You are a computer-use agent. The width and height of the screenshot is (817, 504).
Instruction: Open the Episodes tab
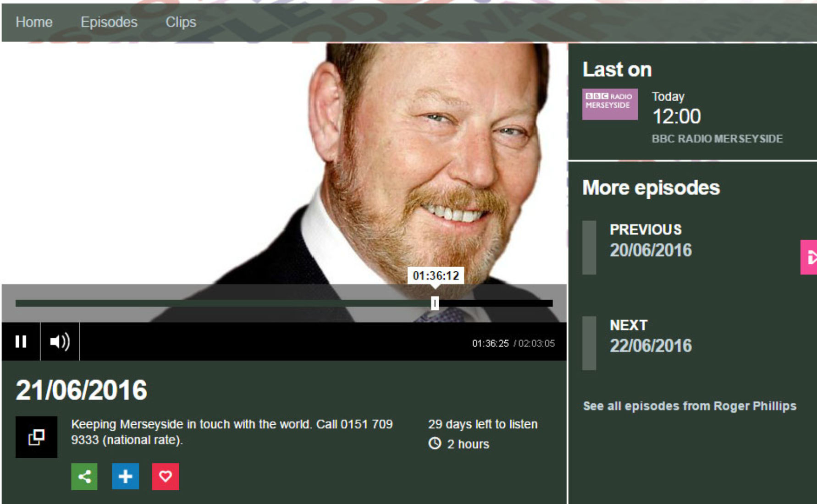pos(109,22)
